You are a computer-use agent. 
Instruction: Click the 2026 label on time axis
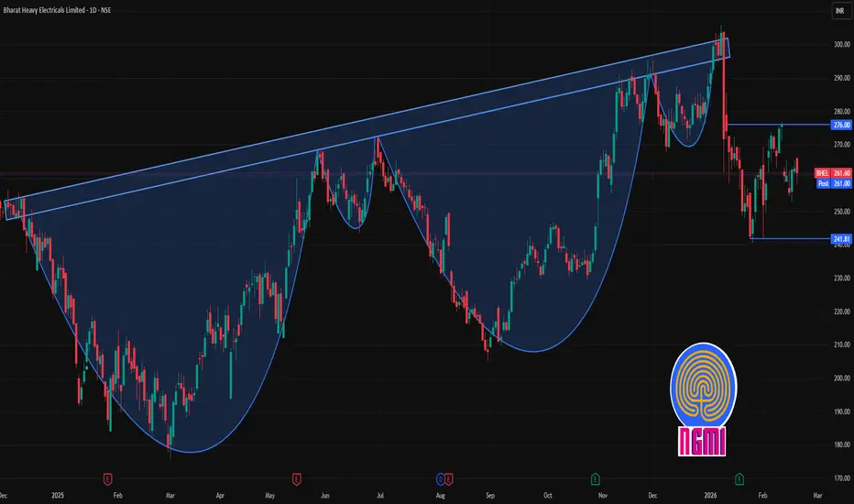point(710,495)
